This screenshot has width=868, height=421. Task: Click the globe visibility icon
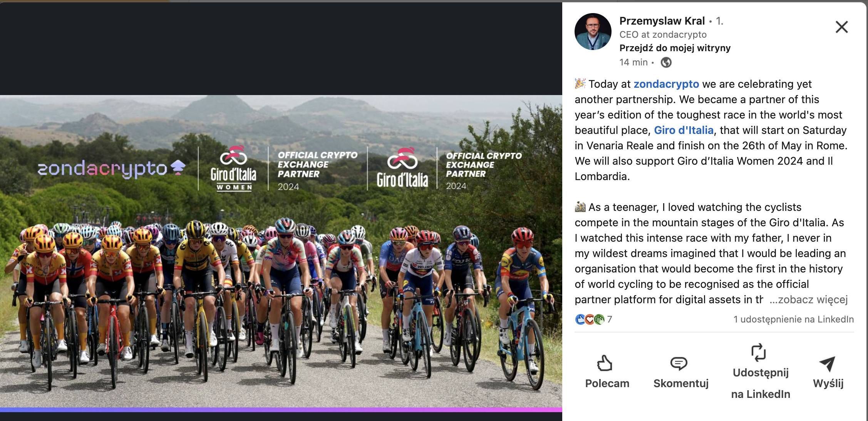click(x=666, y=62)
